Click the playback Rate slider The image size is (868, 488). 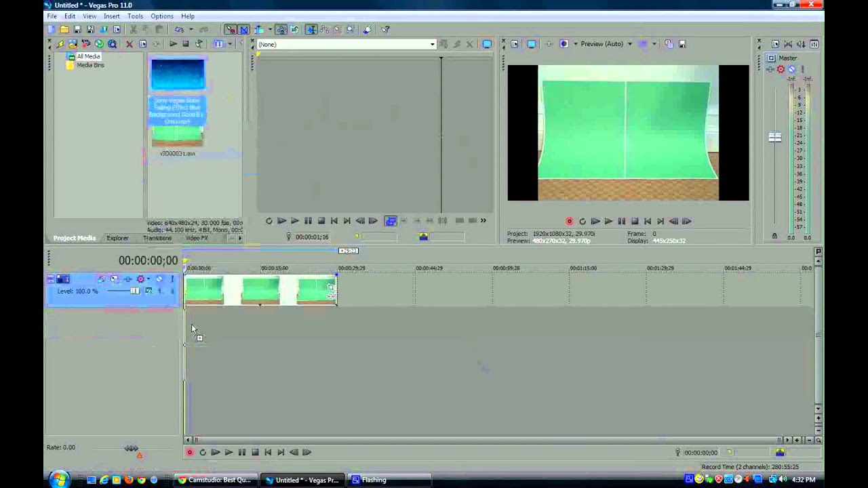pos(131,448)
